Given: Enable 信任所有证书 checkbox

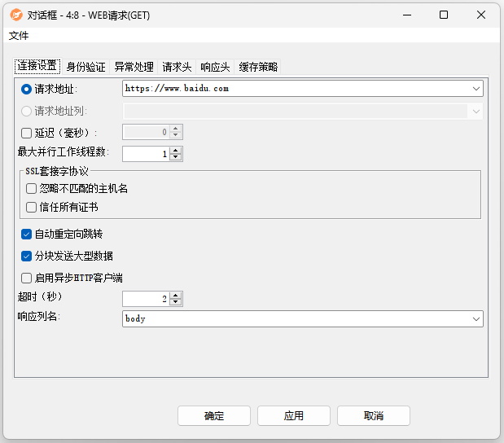Looking at the screenshot, I should tap(32, 207).
